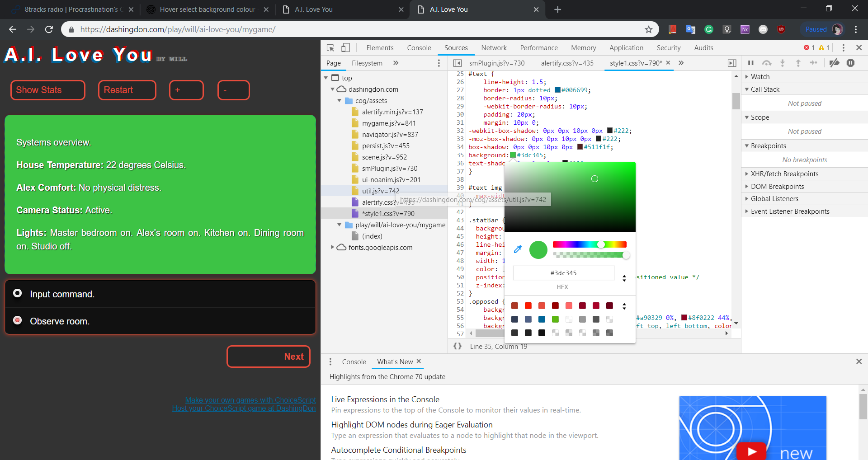Click the pause script execution icon
This screenshot has height=460, width=868.
(751, 63)
